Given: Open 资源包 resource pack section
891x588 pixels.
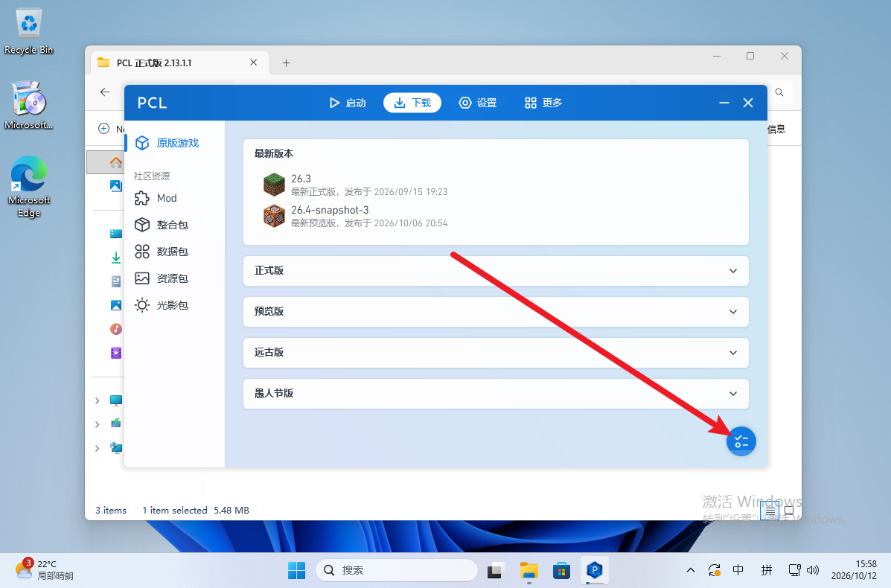Looking at the screenshot, I should tap(174, 278).
